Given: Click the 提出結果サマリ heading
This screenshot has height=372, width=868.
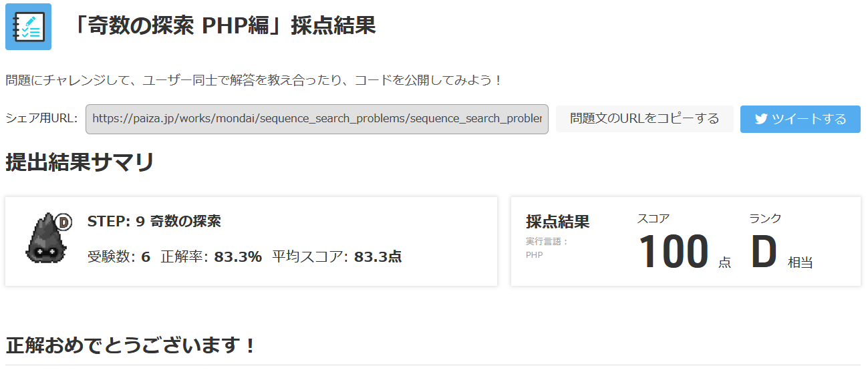Looking at the screenshot, I should point(80,162).
